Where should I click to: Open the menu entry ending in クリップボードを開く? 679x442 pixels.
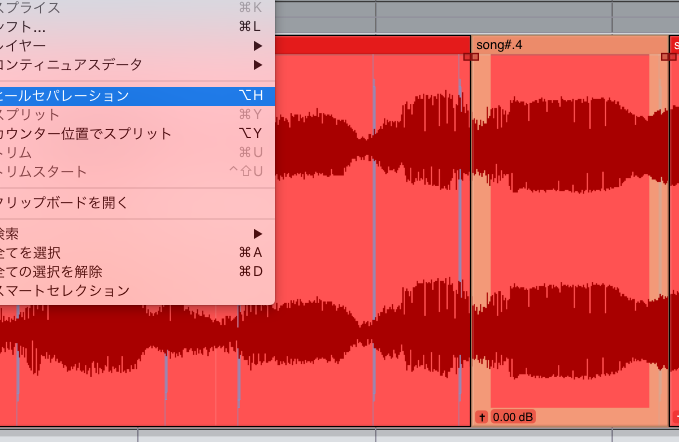coord(137,203)
